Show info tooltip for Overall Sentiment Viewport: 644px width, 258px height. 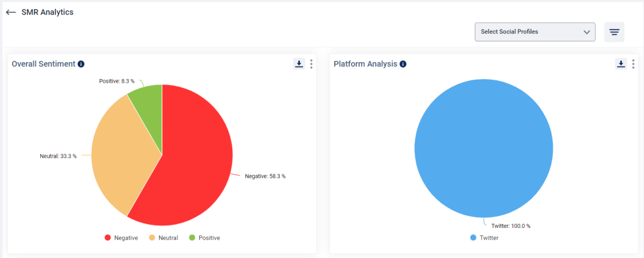click(81, 64)
